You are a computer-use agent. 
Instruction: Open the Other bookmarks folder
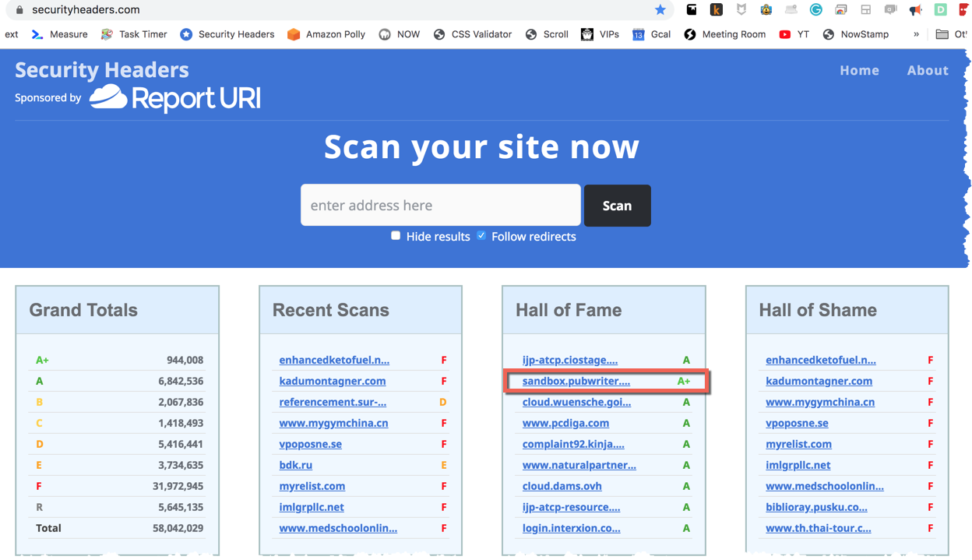tap(952, 34)
